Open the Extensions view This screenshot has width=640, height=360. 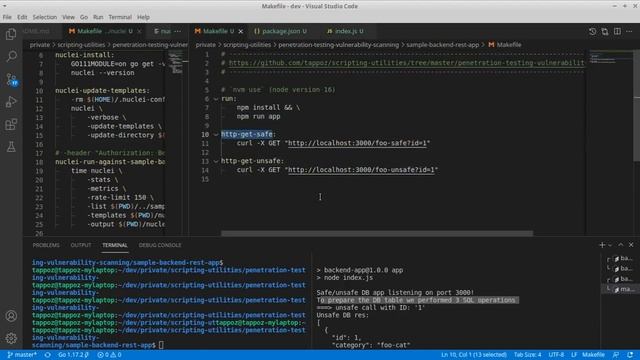(x=11, y=124)
